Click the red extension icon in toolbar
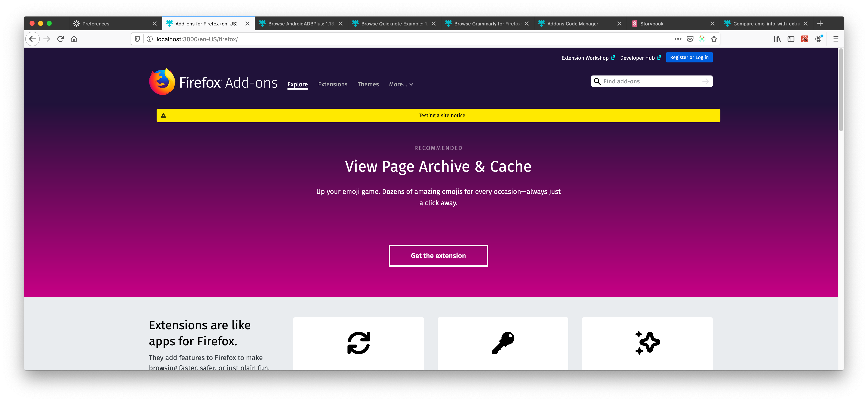 point(804,39)
